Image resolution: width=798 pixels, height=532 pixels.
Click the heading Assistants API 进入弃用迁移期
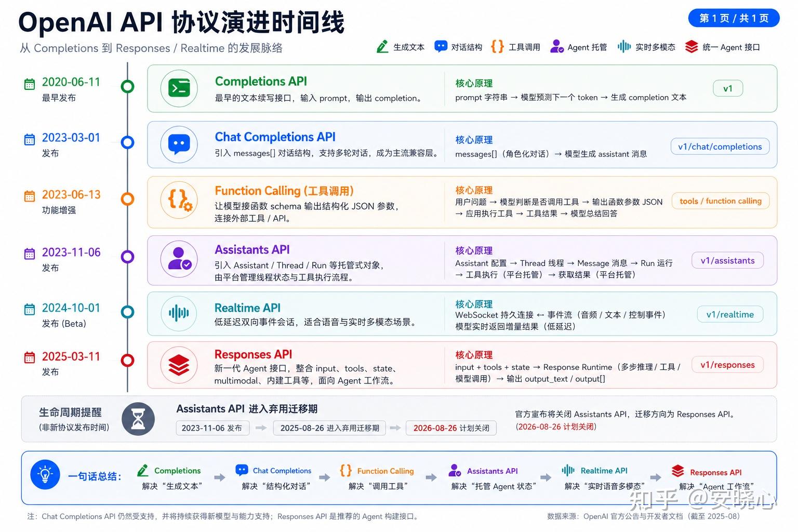click(247, 409)
